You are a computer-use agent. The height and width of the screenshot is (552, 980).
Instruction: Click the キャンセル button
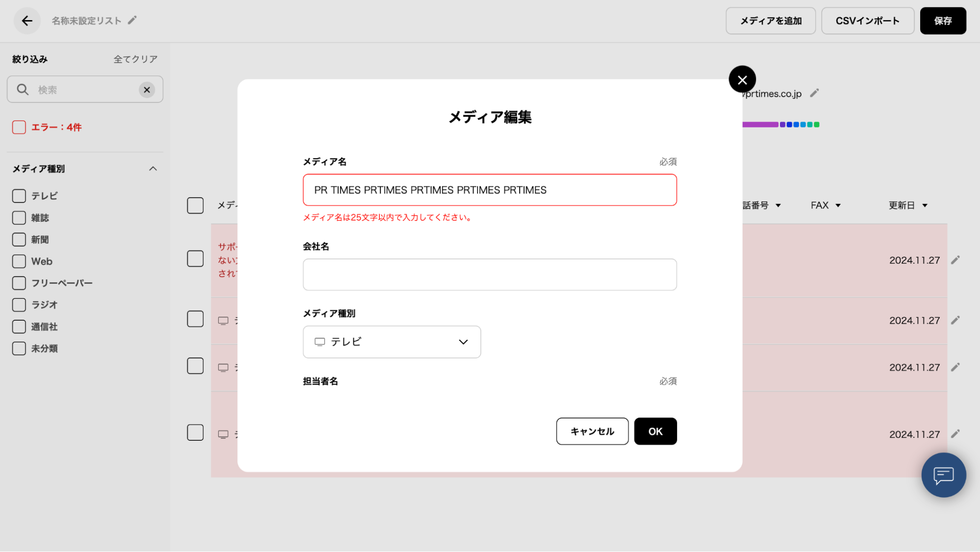pyautogui.click(x=592, y=431)
